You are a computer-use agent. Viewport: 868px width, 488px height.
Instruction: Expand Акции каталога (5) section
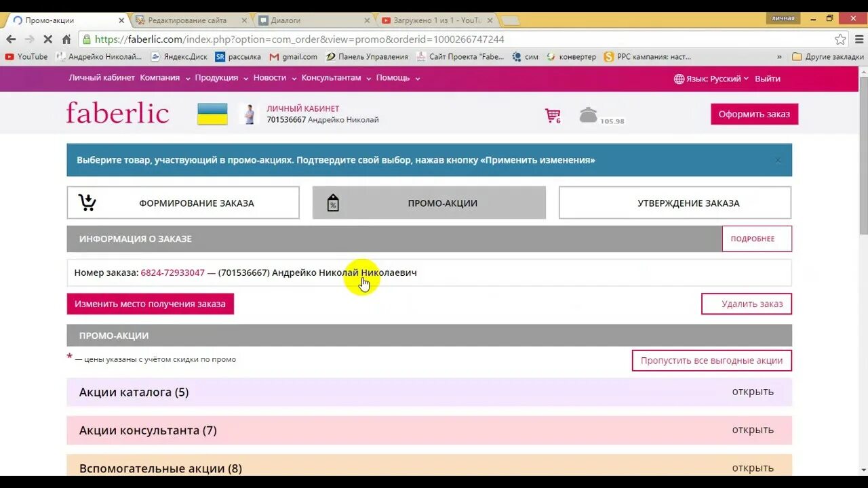(x=429, y=392)
